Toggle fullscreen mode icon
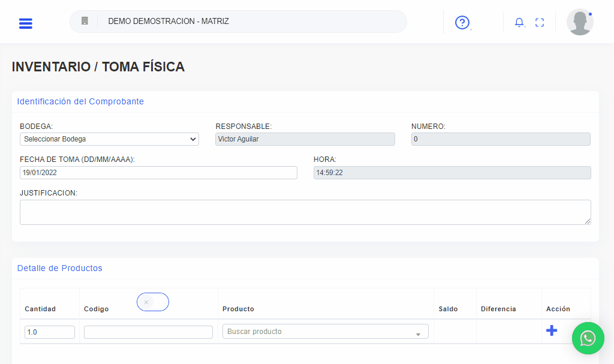This screenshot has height=364, width=614. (540, 23)
